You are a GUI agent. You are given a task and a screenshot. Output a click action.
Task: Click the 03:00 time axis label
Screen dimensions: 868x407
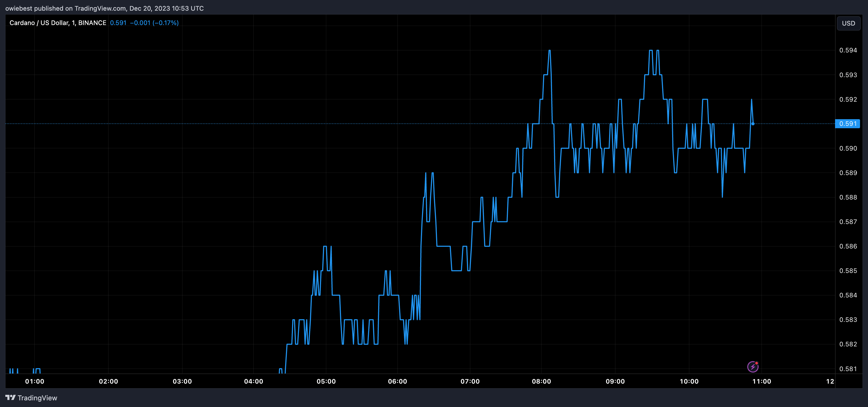click(x=182, y=381)
